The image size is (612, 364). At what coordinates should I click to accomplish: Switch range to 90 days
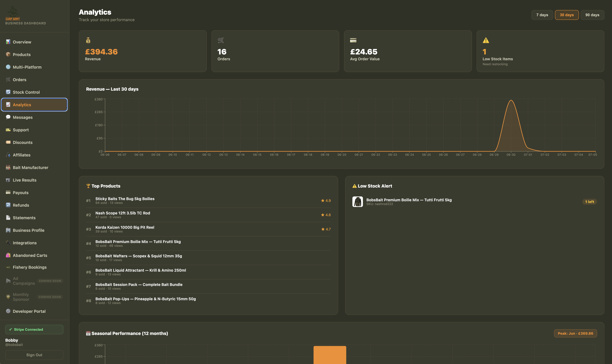592,15
